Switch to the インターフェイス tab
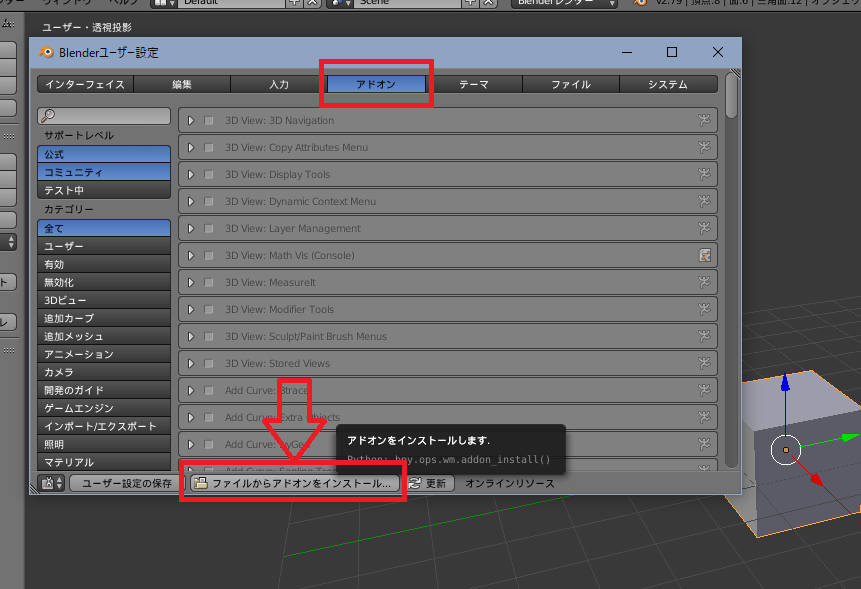The width and height of the screenshot is (861, 589). pos(85,84)
